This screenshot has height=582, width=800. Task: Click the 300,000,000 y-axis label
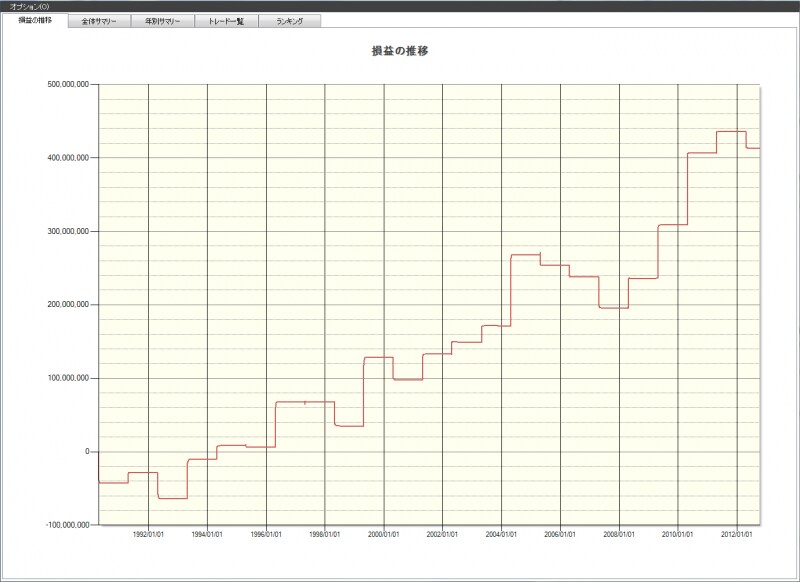[x=68, y=231]
